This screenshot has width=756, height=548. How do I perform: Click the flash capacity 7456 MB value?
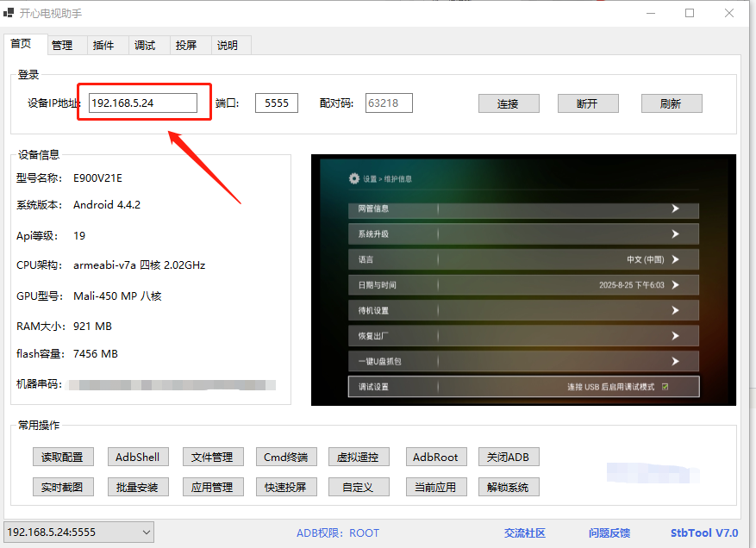(x=96, y=354)
